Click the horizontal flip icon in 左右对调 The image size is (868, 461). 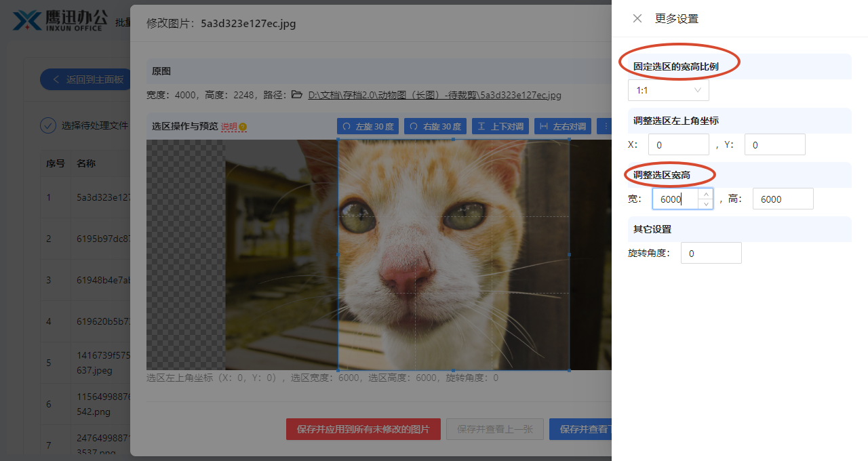[544, 127]
